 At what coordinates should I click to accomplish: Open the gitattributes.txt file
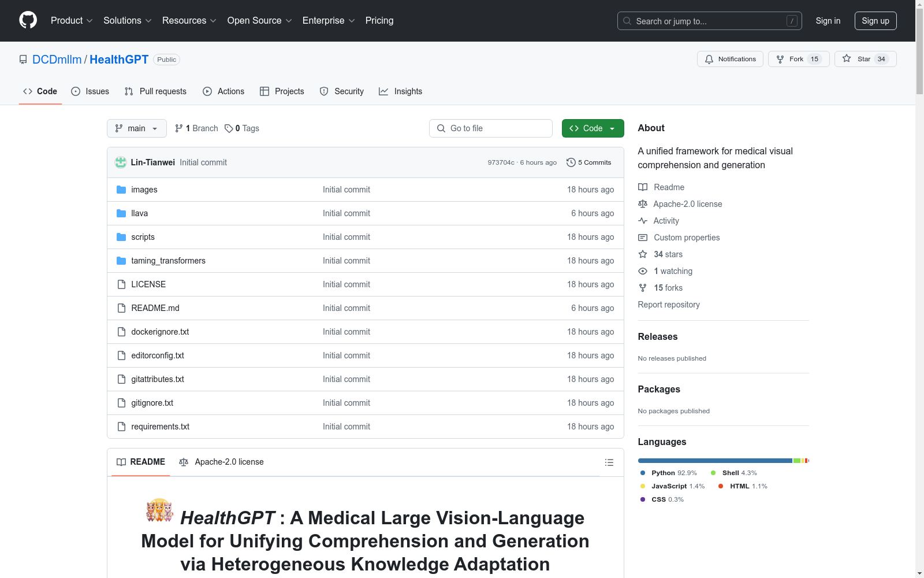[x=158, y=379]
